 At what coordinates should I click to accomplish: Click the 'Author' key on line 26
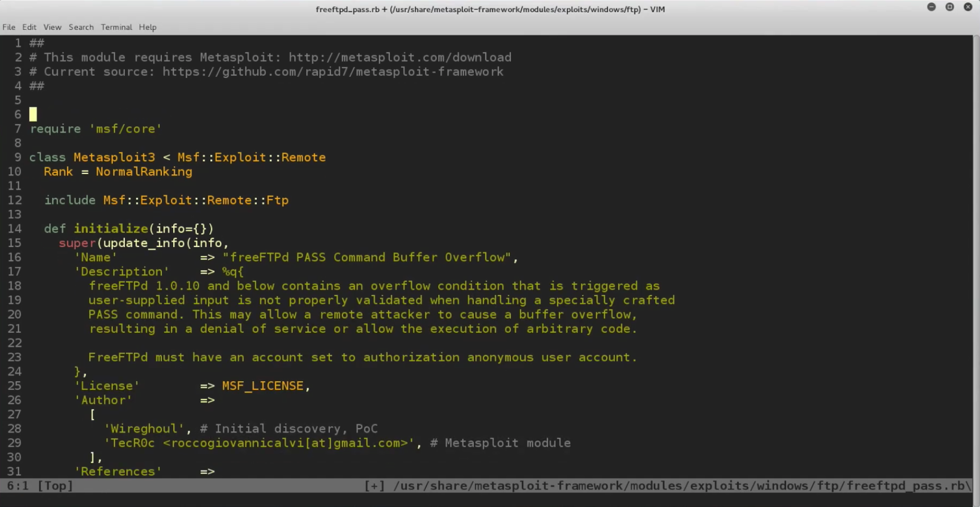click(103, 400)
